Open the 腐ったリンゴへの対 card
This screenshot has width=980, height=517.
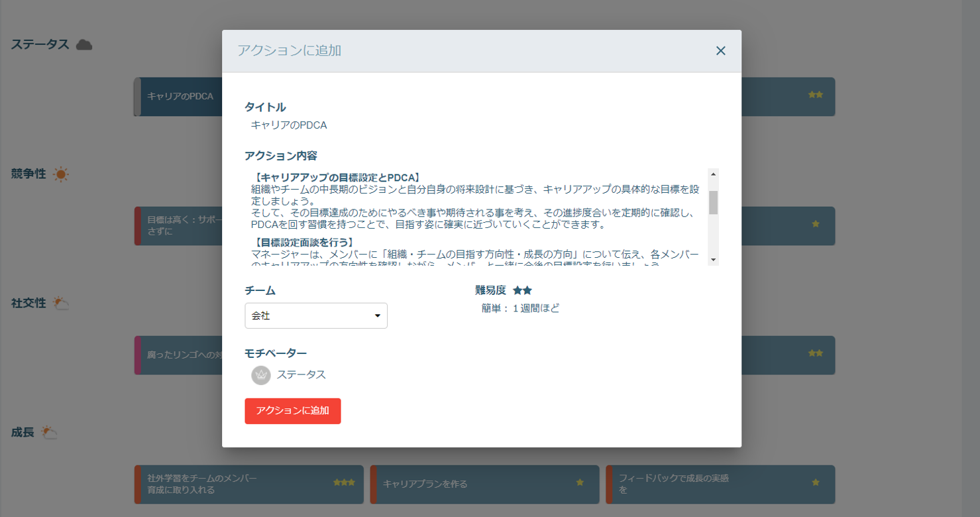[178, 355]
